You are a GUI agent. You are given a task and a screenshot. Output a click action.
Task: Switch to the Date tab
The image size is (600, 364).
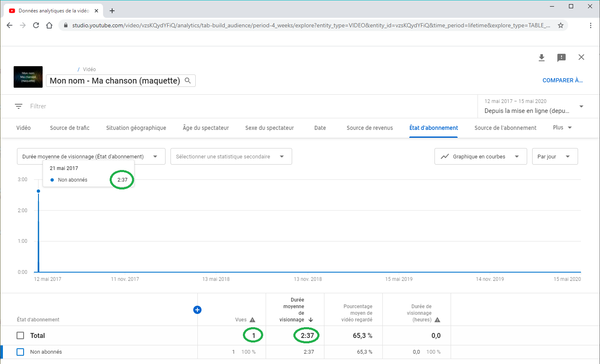point(320,128)
